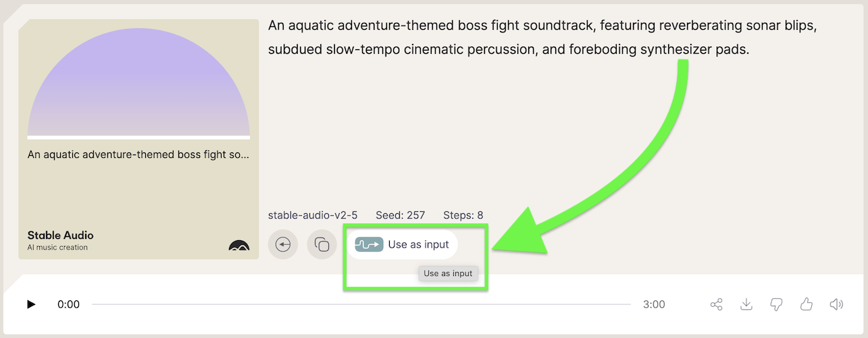Play the generated audio track
The width and height of the screenshot is (868, 338).
pos(31,304)
